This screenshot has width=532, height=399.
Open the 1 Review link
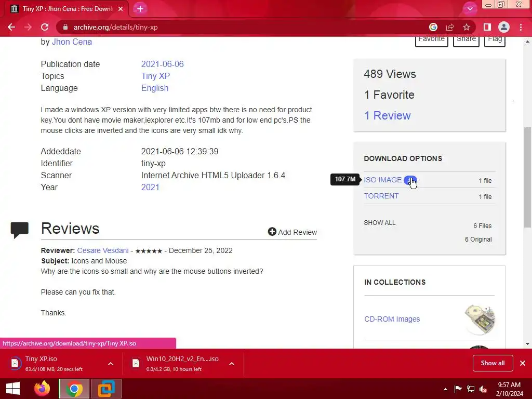click(x=387, y=115)
